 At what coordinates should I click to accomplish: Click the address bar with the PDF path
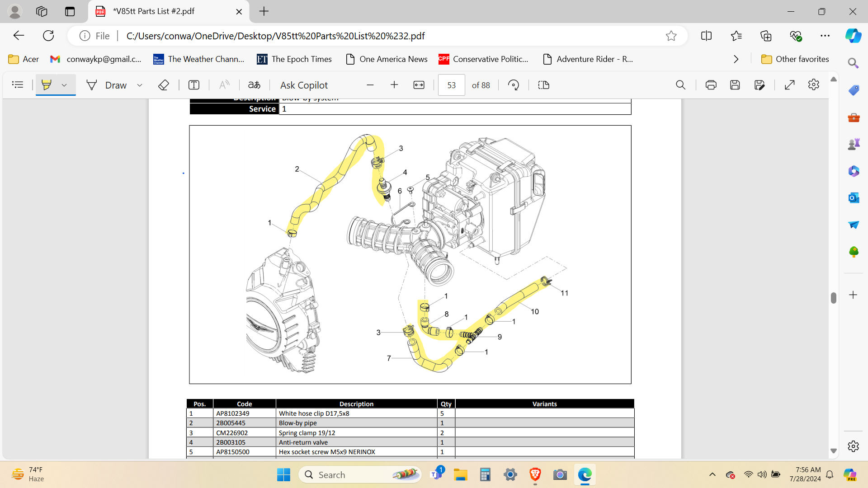pyautogui.click(x=377, y=36)
